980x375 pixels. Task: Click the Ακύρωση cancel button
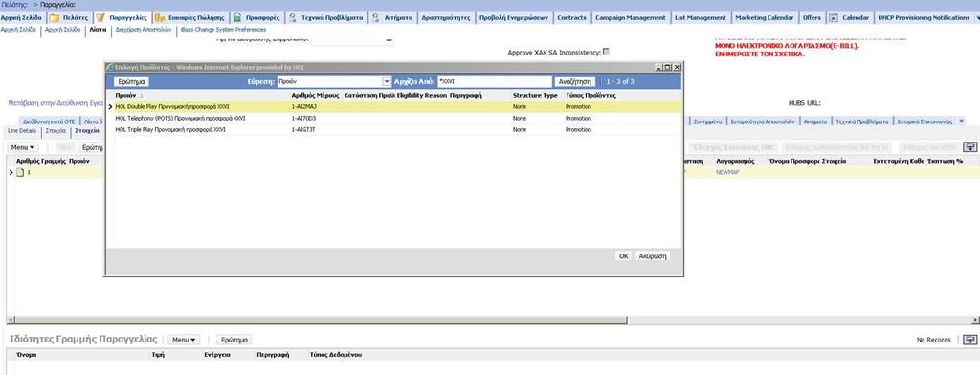point(653,256)
